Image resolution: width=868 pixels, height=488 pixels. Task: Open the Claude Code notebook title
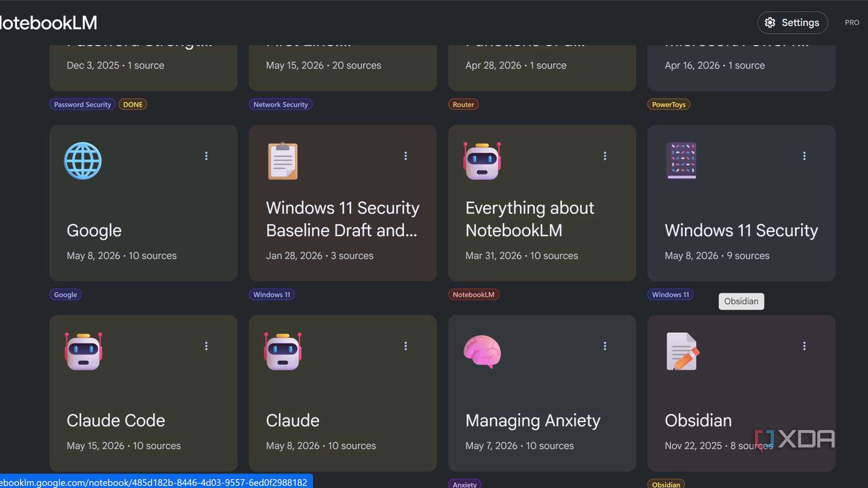click(116, 421)
